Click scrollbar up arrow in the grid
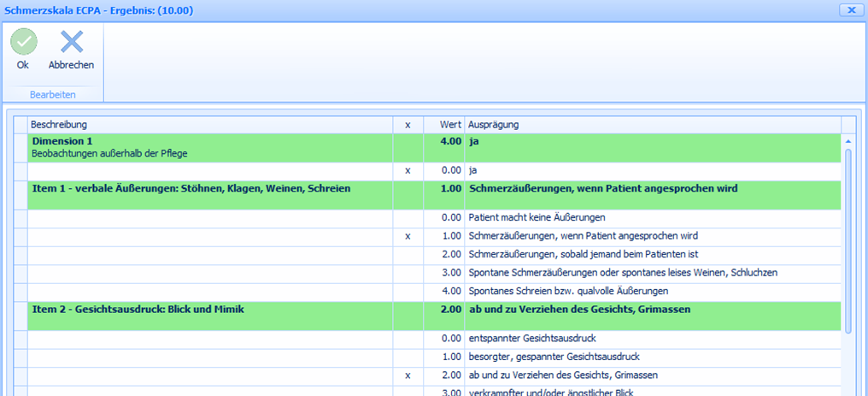 pos(848,141)
